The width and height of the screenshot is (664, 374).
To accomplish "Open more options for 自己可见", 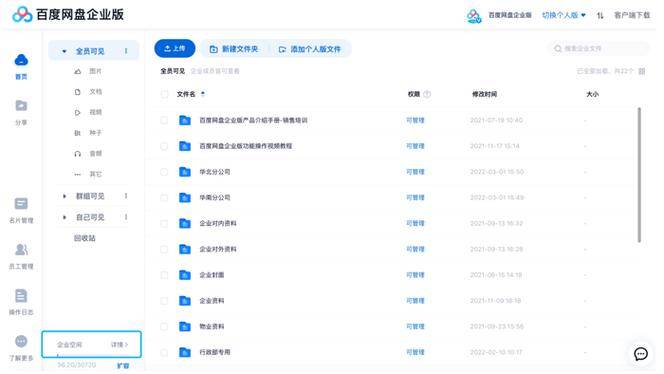I will point(126,217).
